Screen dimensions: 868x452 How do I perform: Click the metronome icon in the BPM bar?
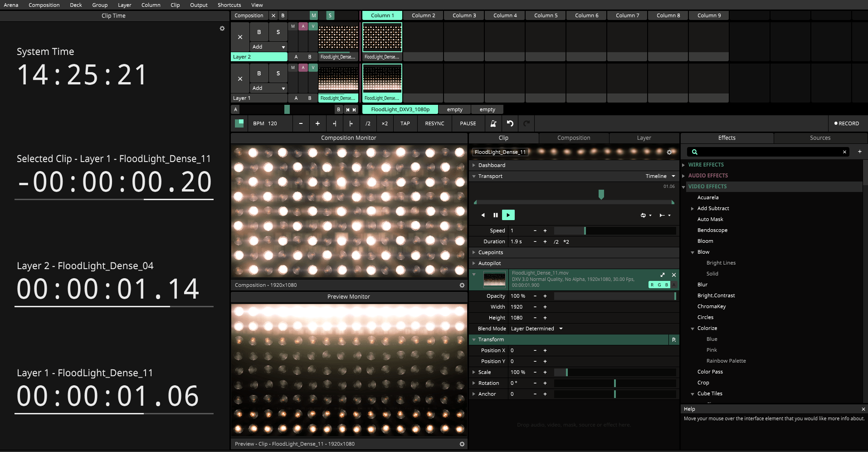pos(493,123)
